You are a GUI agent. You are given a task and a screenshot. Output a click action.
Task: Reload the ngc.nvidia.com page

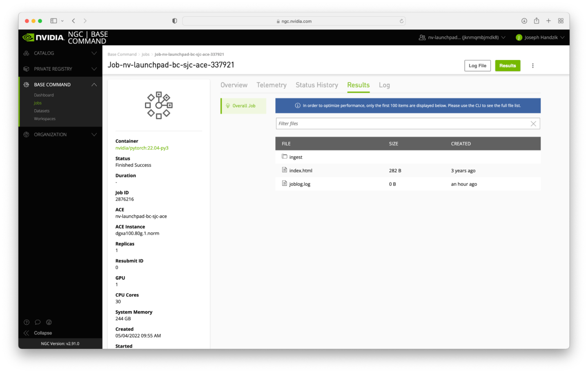401,21
